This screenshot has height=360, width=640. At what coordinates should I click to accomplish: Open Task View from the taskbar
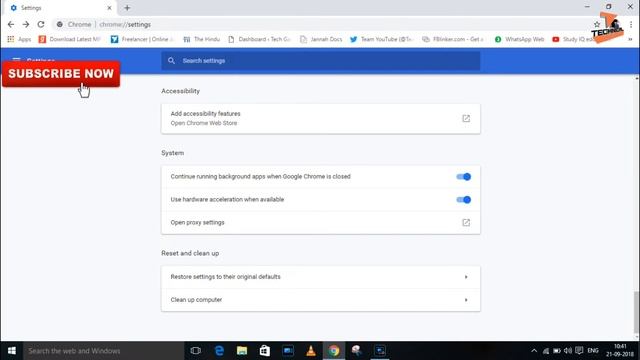click(196, 351)
